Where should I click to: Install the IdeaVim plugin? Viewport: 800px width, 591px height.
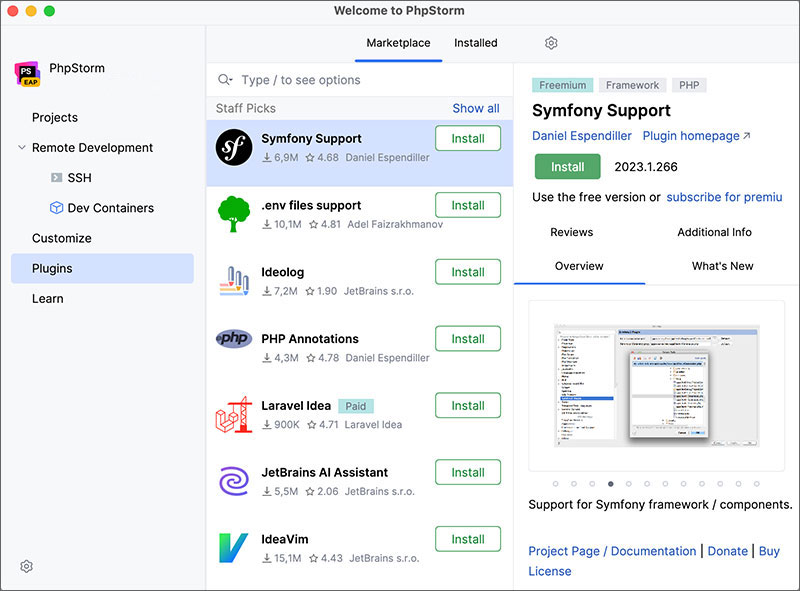click(x=468, y=539)
